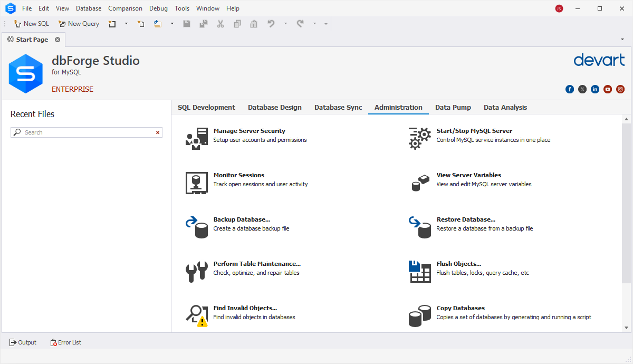Open the Edit menu
Viewport: 633px width, 364px height.
[44, 8]
